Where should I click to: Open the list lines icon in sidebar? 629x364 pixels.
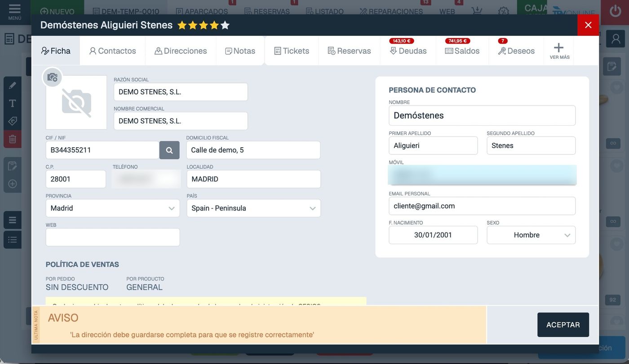(x=13, y=220)
